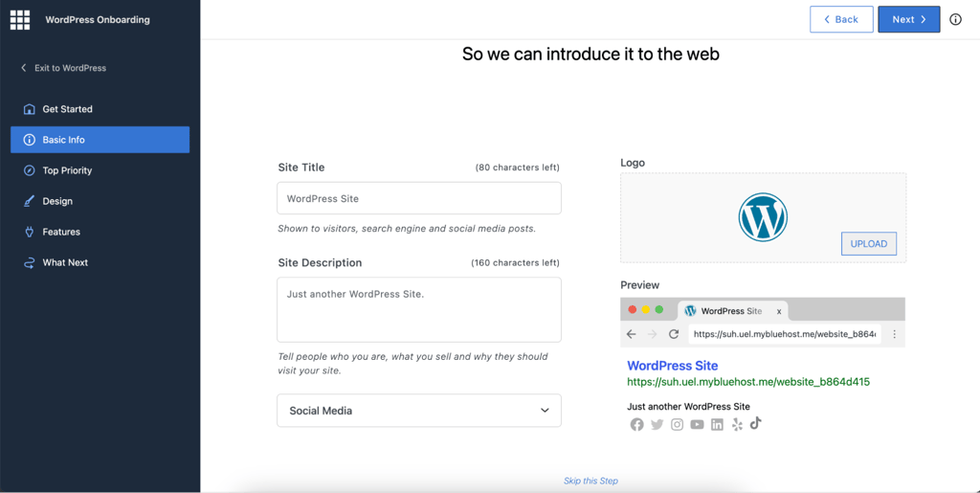
Task: Click the Facebook icon in preview
Action: pos(636,425)
